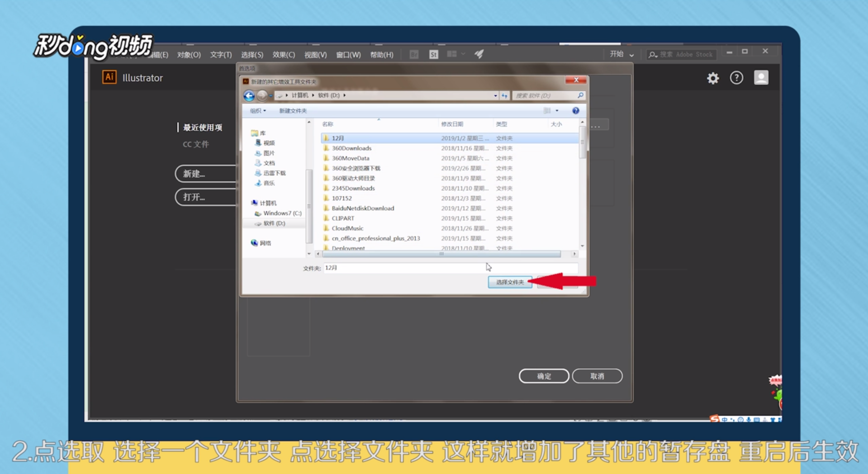Screen dimensions: 868x474
Task: Open the 文字(T) menu
Action: (x=221, y=55)
